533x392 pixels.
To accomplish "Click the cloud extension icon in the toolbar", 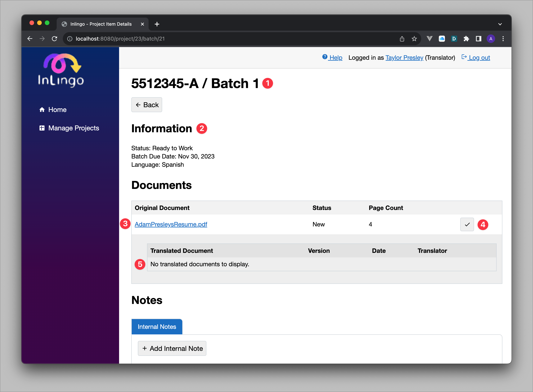I will pyautogui.click(x=442, y=38).
